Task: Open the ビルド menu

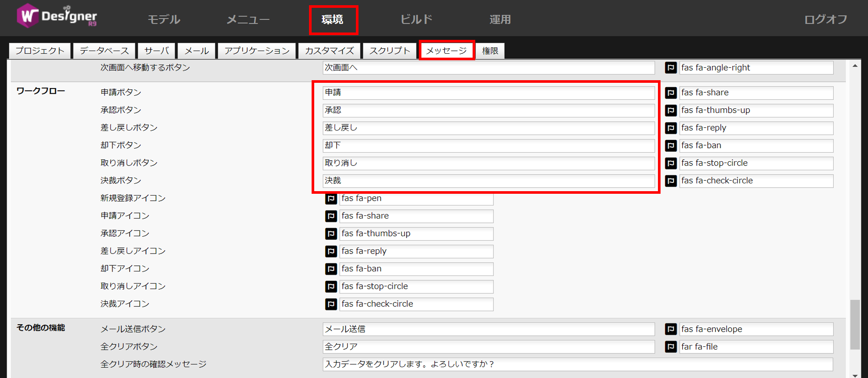Action: 416,20
